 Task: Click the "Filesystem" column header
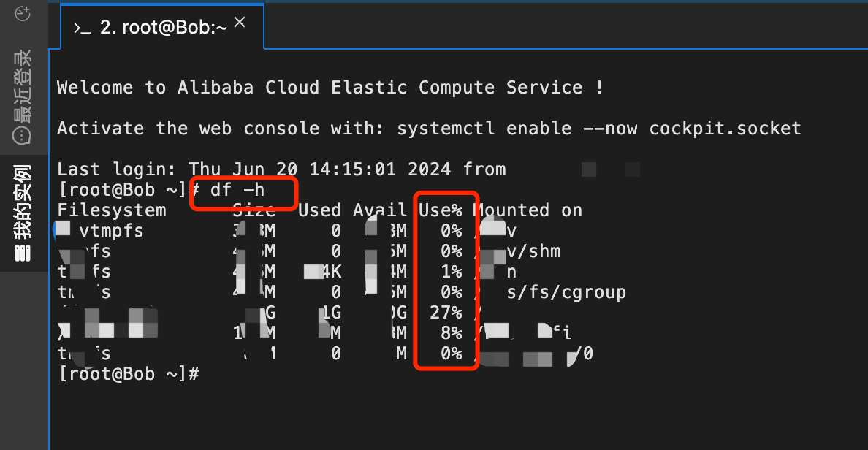[111, 210]
